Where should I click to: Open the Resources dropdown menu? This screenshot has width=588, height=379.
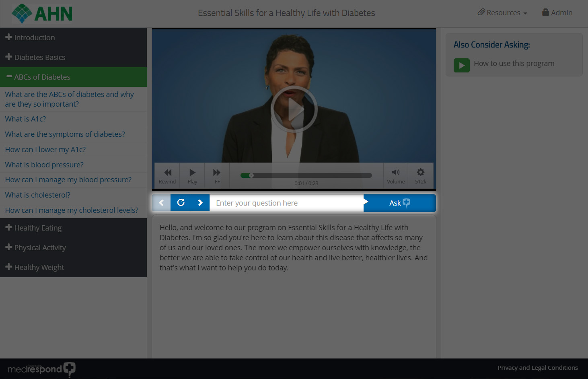coord(503,13)
